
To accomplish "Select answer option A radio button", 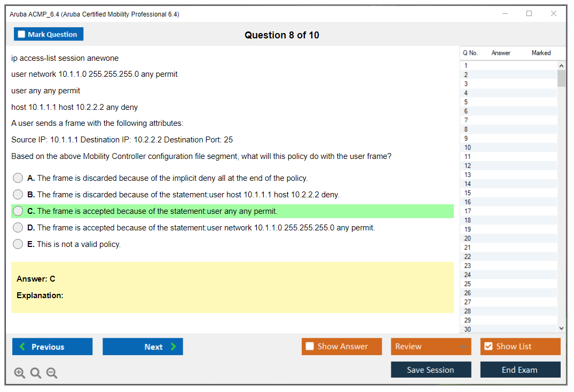I will 18,178.
